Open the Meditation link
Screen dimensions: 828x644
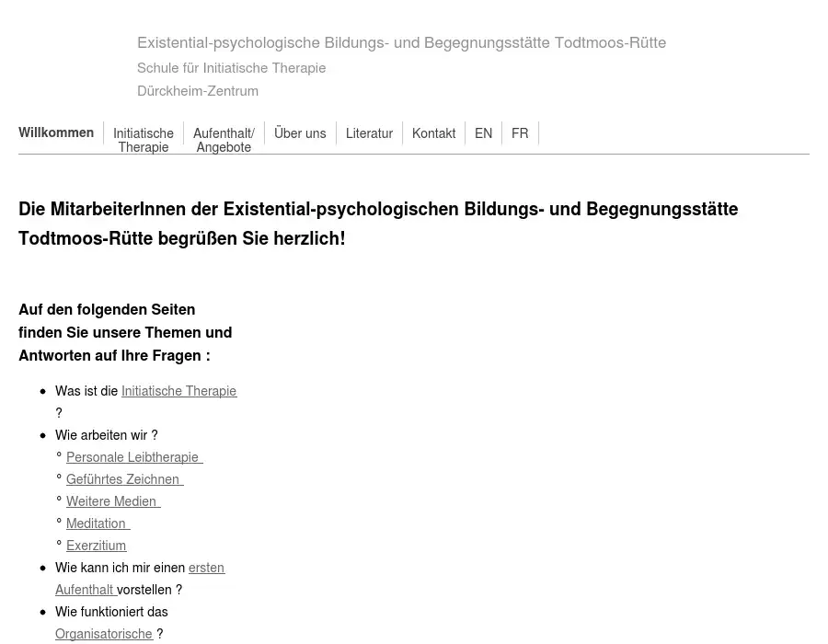click(97, 523)
